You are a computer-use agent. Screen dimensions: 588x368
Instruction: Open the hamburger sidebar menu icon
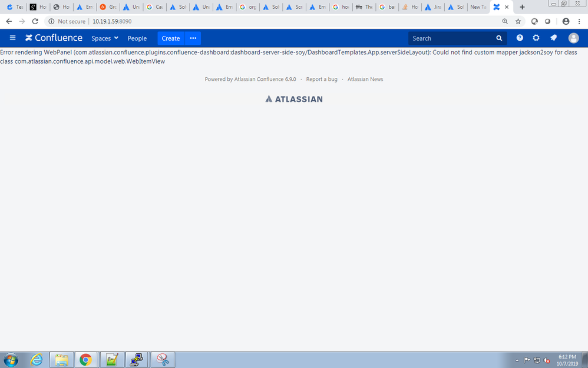[x=12, y=38]
